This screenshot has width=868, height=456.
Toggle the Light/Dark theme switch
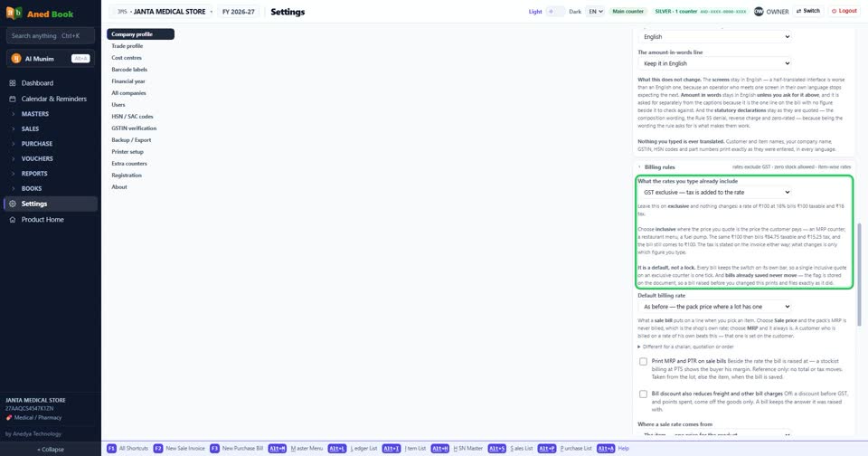(x=555, y=11)
